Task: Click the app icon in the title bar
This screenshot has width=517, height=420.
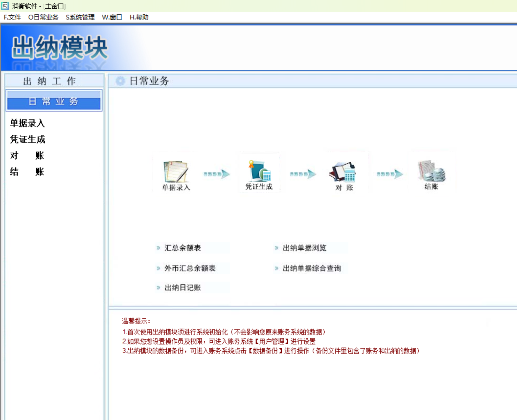Action: [x=5, y=6]
